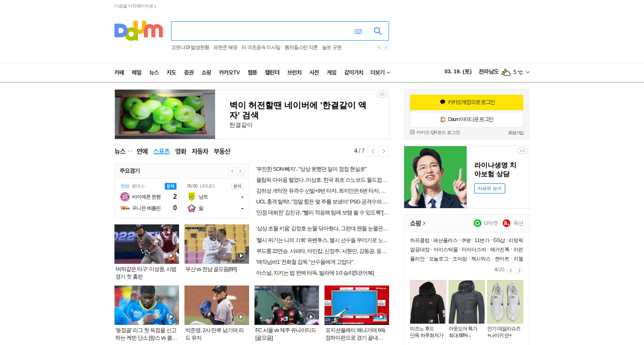Image resolution: width=644 pixels, height=345 pixels.
Task: Click the Union Berlin team crest
Action: pyautogui.click(x=125, y=208)
